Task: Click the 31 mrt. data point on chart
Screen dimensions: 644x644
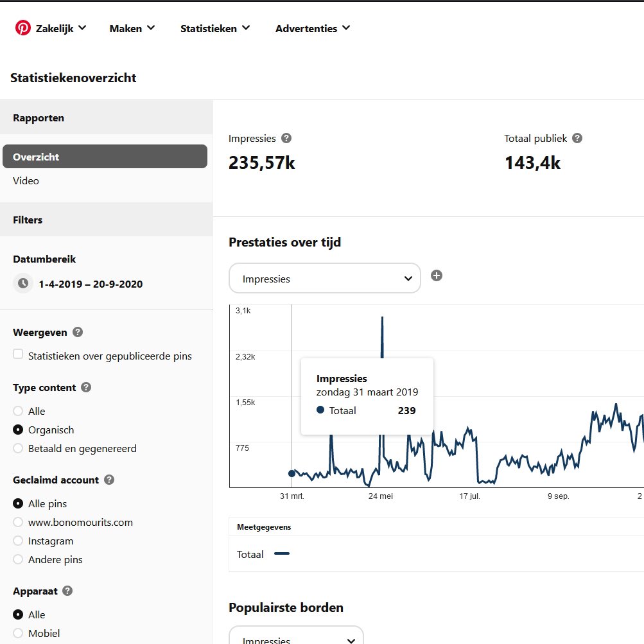Action: pos(292,474)
